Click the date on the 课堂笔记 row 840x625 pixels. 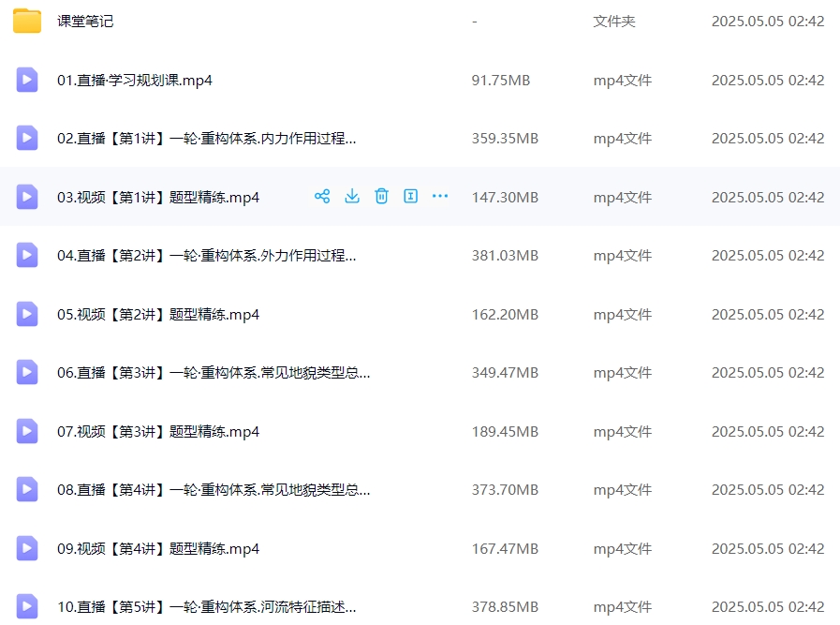(x=768, y=22)
